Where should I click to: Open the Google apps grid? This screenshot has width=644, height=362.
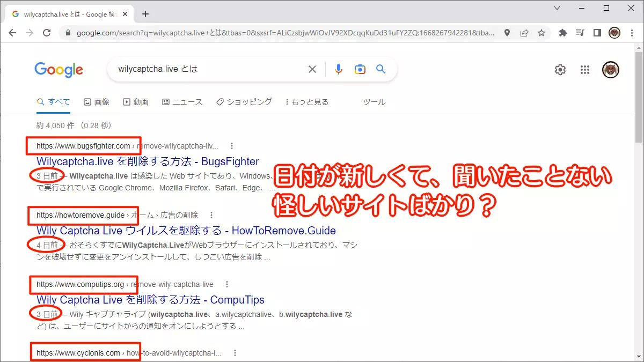coord(586,70)
